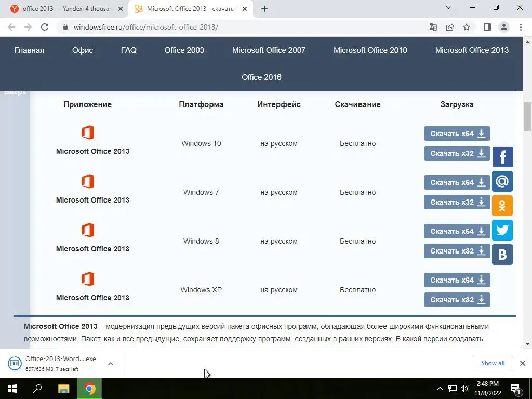Image resolution: width=532 pixels, height=399 pixels.
Task: Download x32 for Windows XP
Action: pyautogui.click(x=457, y=300)
